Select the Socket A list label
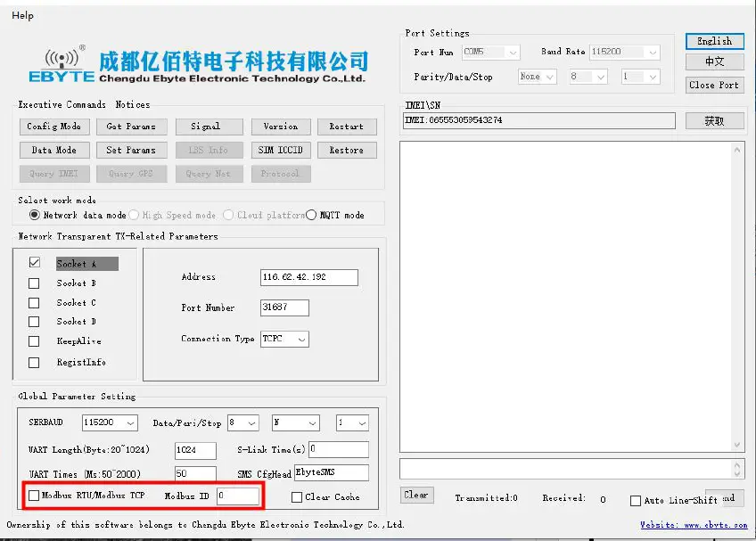The height and width of the screenshot is (541, 756). (x=87, y=264)
